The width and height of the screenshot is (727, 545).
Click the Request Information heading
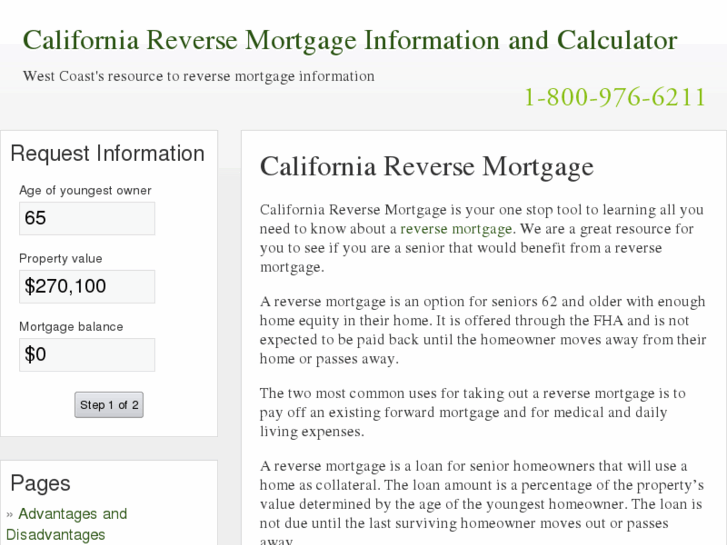(x=107, y=153)
